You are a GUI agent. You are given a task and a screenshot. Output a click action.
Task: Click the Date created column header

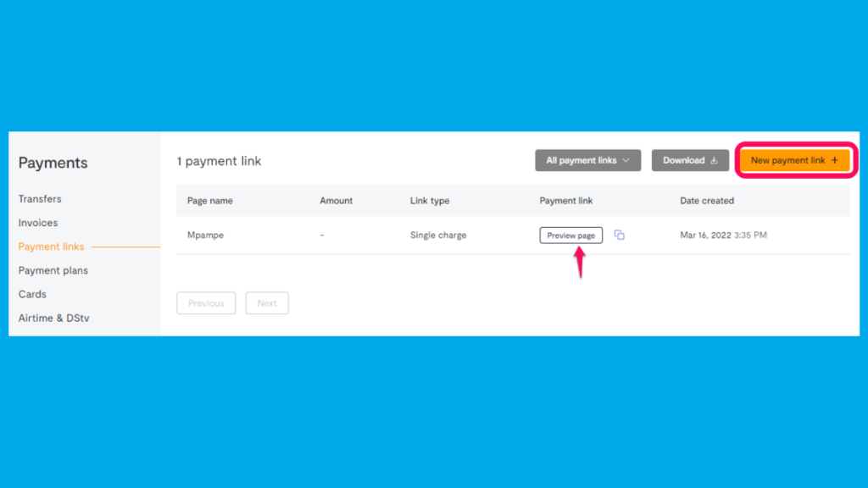(707, 201)
